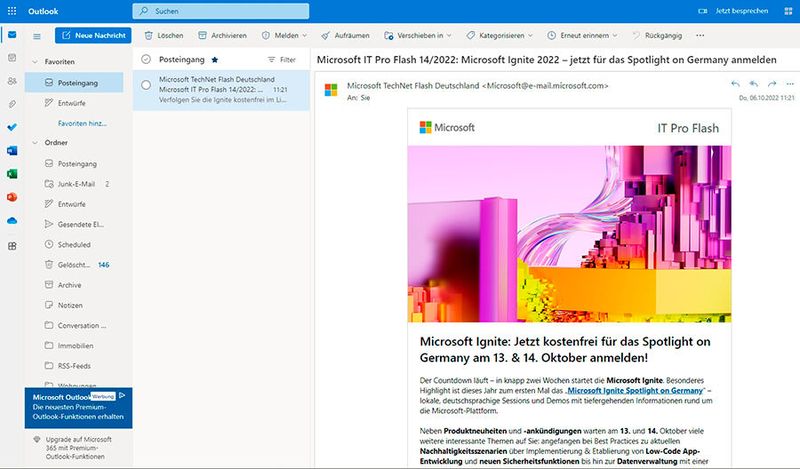800x469 pixels.
Task: Open the Melden dropdown
Action: click(x=285, y=35)
